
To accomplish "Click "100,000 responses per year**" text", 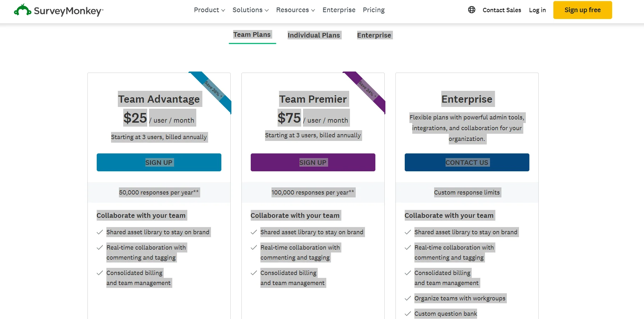I will tap(313, 192).
